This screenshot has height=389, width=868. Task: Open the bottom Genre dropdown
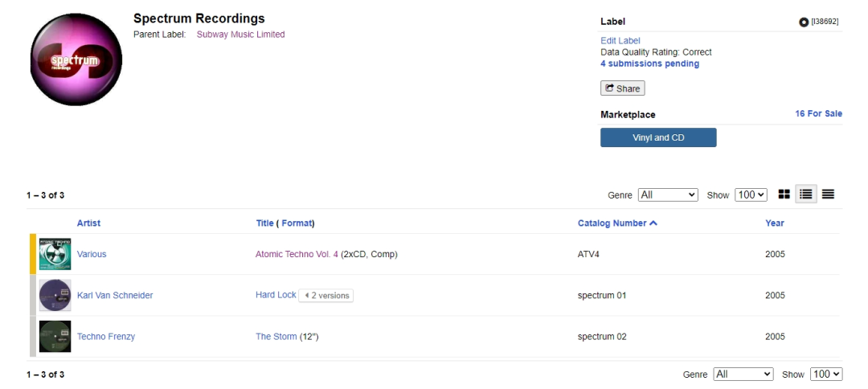click(743, 375)
